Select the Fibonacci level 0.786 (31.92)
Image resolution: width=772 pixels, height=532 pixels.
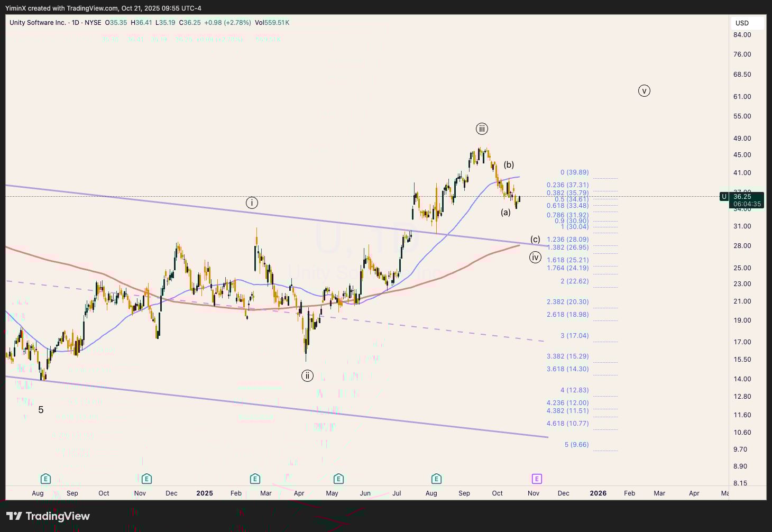click(567, 215)
